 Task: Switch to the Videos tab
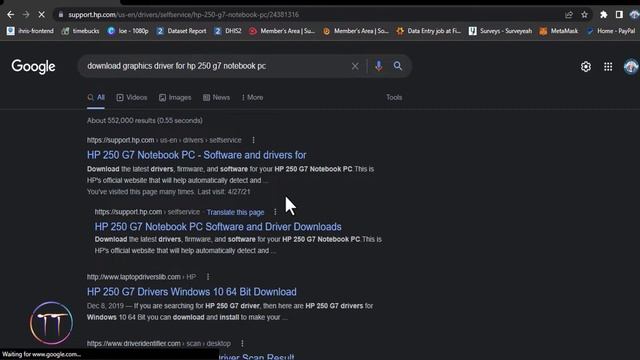131,98
